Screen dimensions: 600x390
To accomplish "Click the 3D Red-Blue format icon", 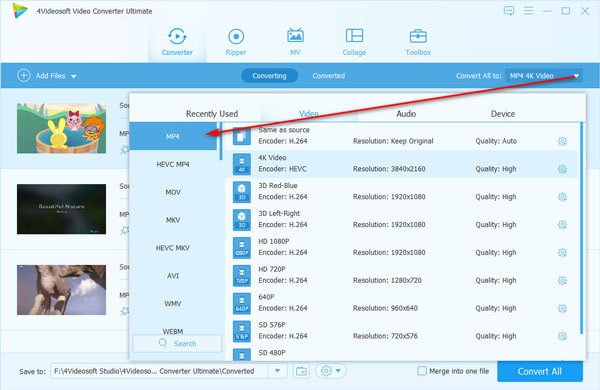I will coord(242,192).
